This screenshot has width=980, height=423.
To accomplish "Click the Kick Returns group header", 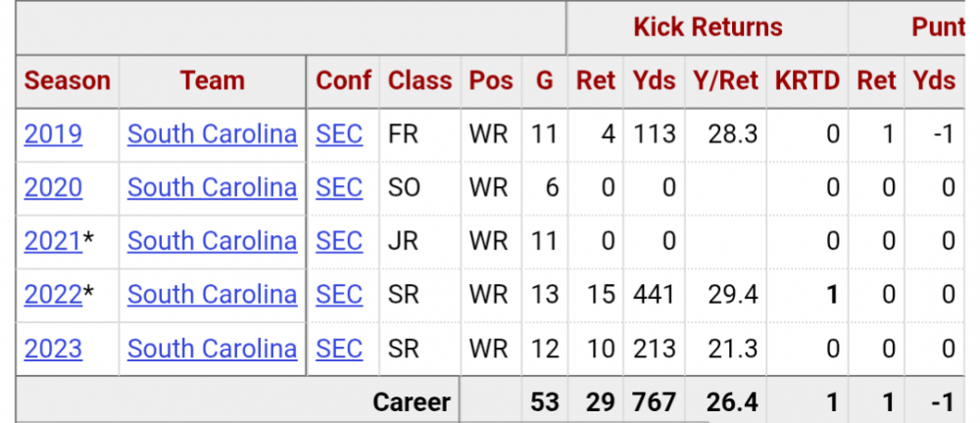I will [708, 26].
